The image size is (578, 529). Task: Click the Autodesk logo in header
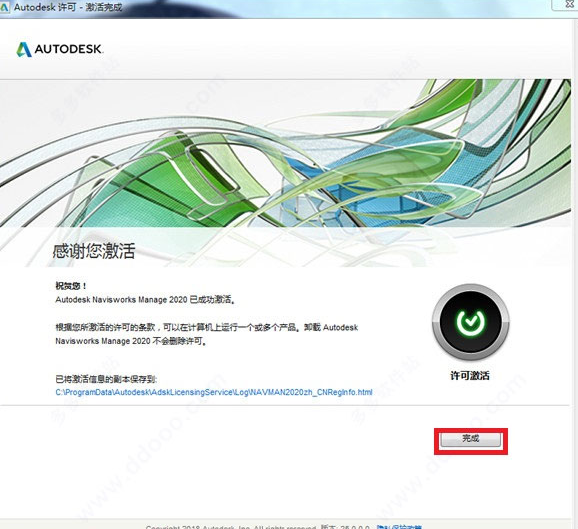tap(60, 49)
